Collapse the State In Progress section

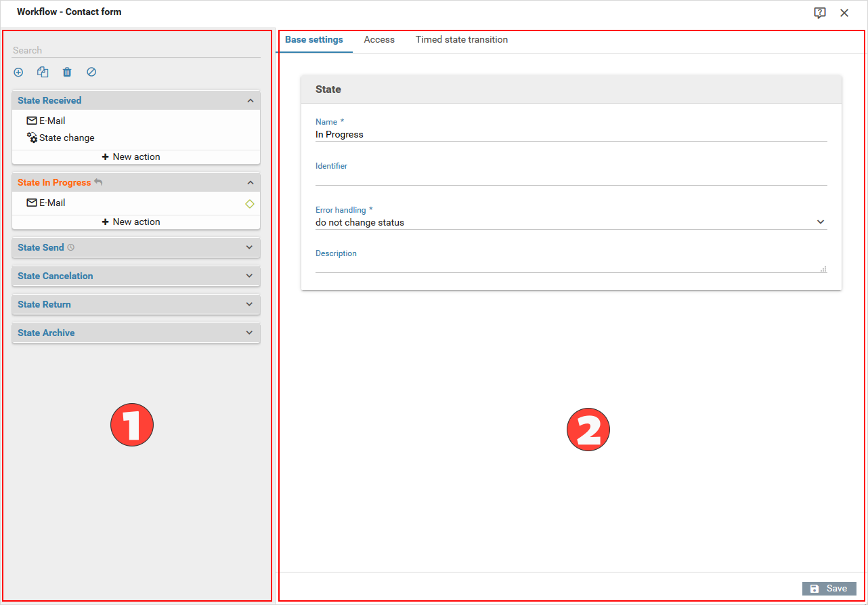click(250, 182)
